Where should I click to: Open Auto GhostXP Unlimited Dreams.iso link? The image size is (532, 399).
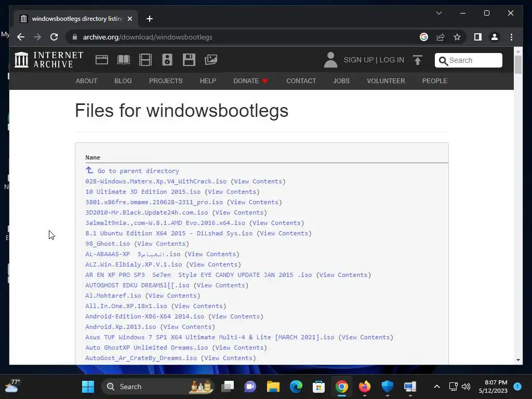[147, 348]
